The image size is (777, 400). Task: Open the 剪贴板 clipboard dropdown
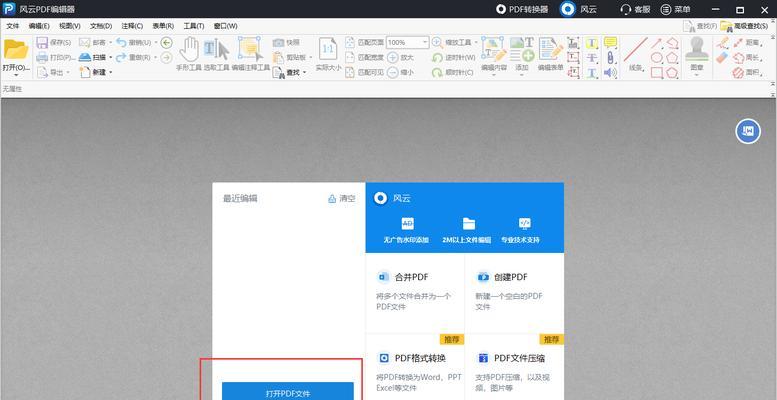[311, 57]
